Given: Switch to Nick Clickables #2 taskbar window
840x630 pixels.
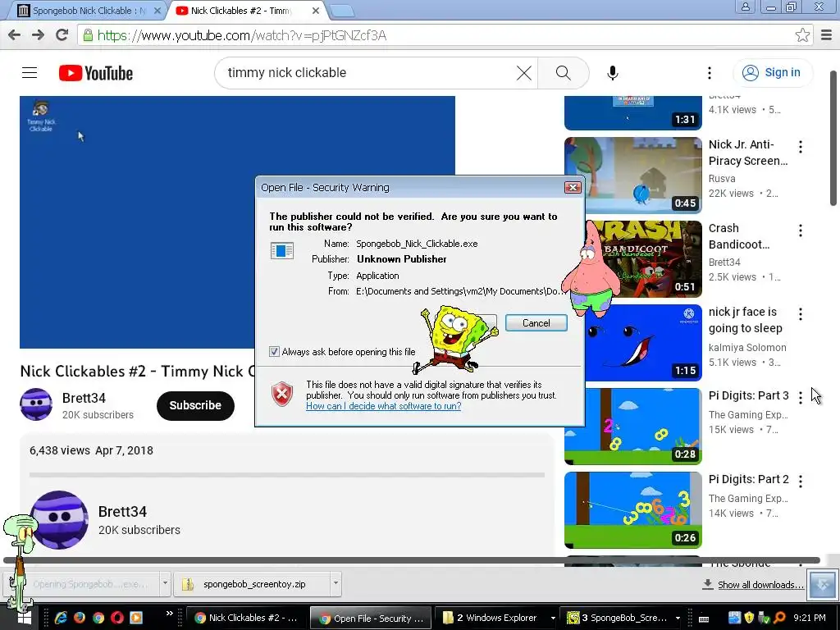Looking at the screenshot, I should click(245, 619).
